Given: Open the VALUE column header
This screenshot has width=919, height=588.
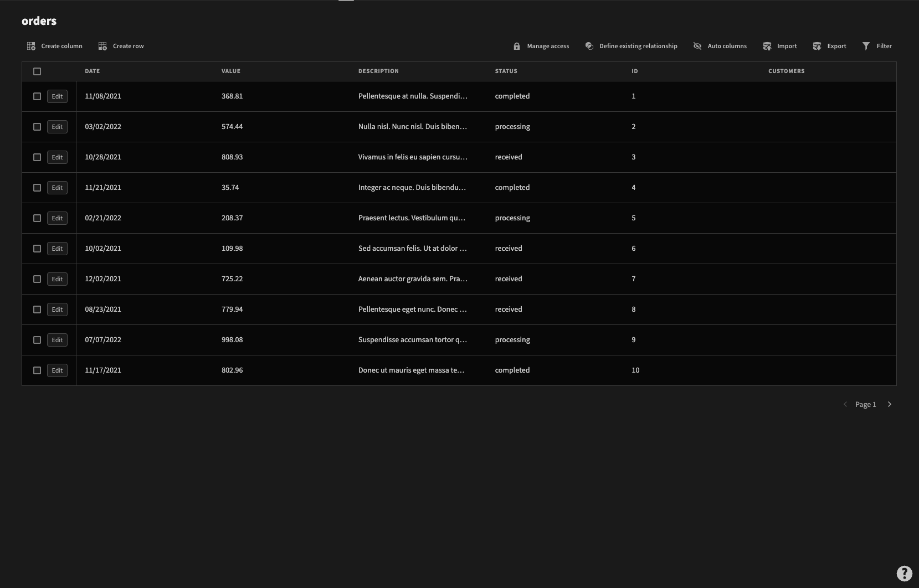Looking at the screenshot, I should (231, 71).
